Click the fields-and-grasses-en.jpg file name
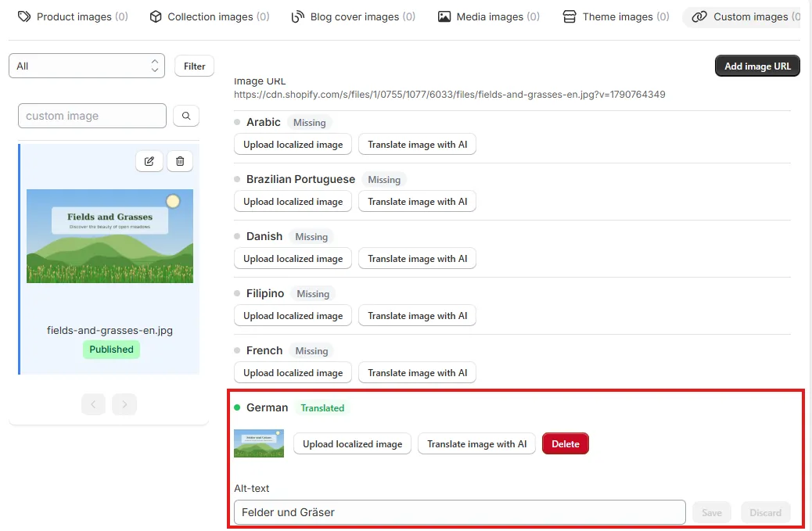Image resolution: width=812 pixels, height=531 pixels. point(110,330)
